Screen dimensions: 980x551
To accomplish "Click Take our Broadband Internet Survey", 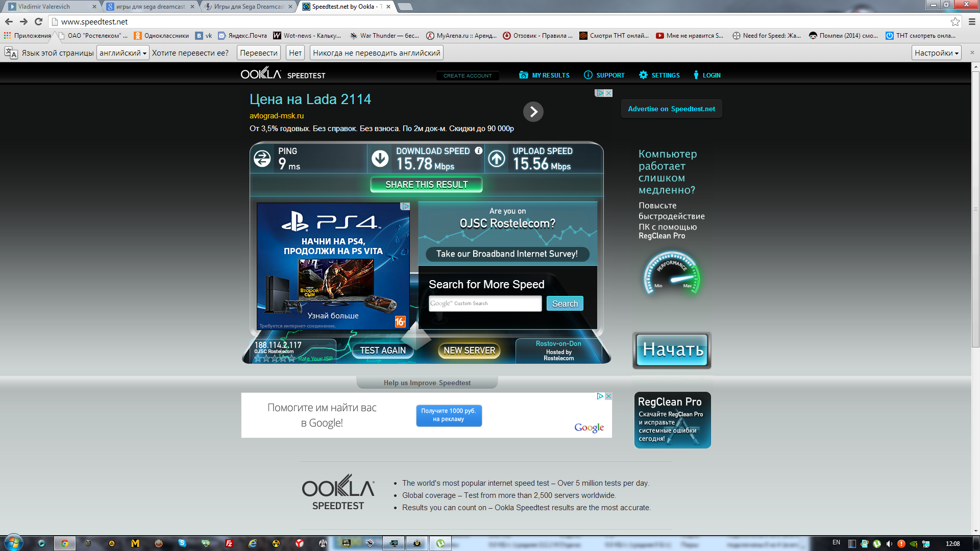I will [507, 254].
